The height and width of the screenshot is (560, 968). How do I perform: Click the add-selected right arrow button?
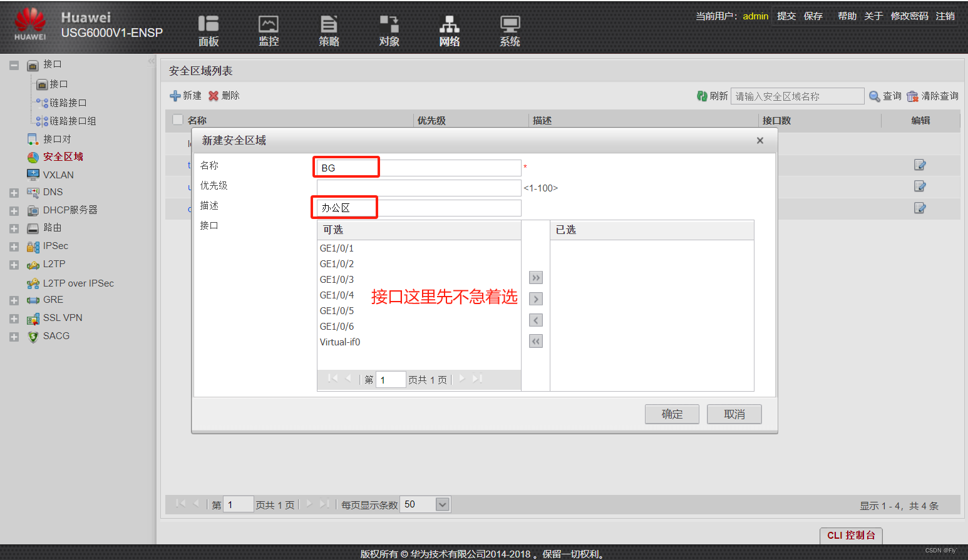point(536,299)
